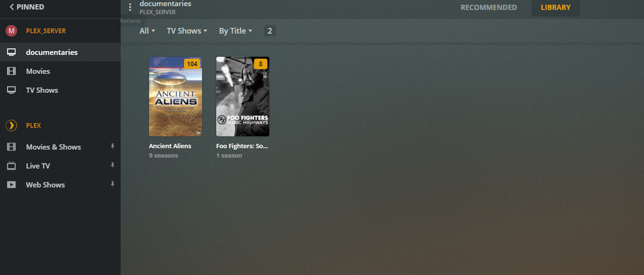644x275 pixels.
Task: Click the television icon beside Live TV
Action: 11,166
